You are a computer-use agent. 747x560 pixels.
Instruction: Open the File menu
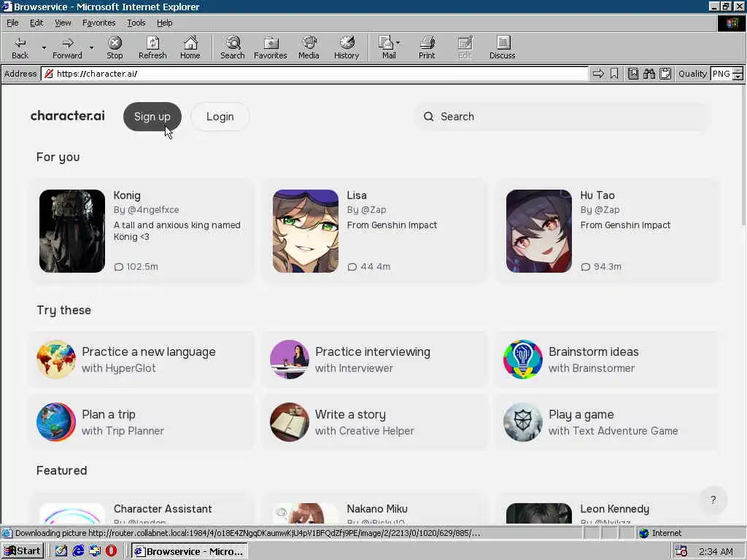[x=12, y=23]
